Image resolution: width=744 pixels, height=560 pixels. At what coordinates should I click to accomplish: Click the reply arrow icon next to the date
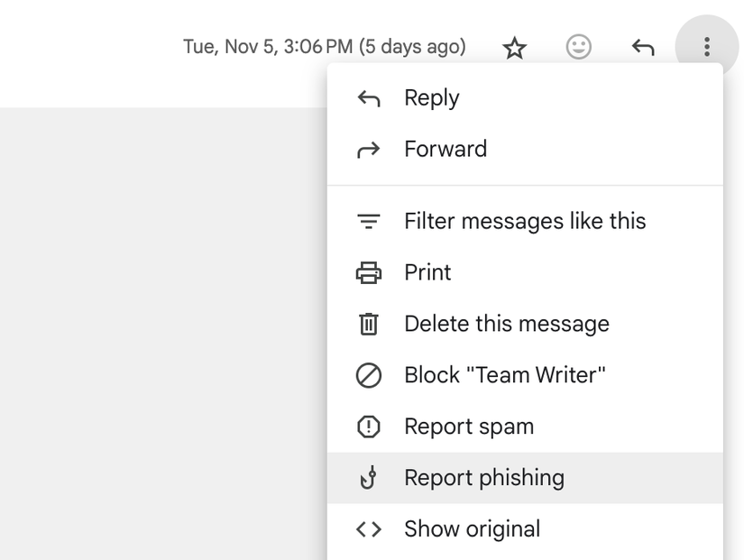coord(642,47)
